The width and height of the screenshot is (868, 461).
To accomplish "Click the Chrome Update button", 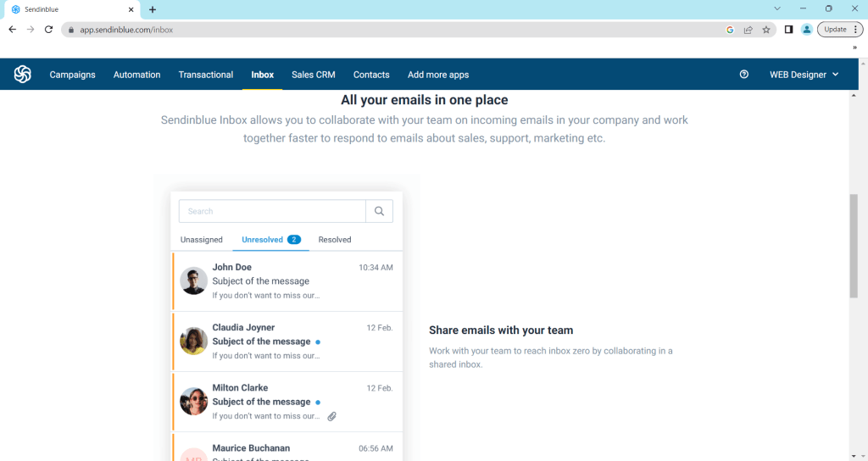I will pyautogui.click(x=835, y=30).
